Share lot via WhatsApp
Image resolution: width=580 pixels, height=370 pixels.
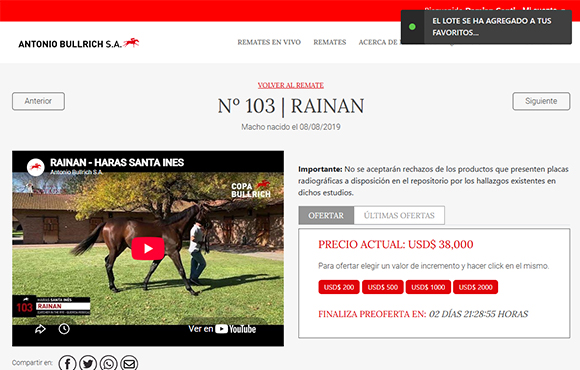pyautogui.click(x=108, y=364)
